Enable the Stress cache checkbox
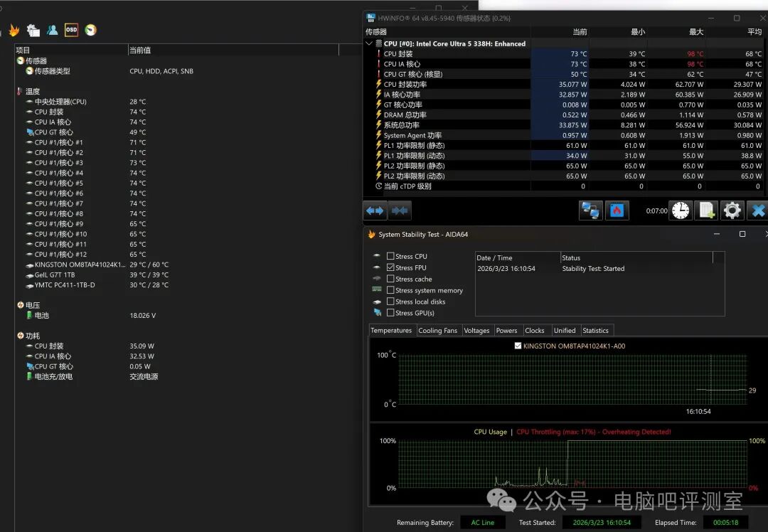This screenshot has width=768, height=532. coord(390,279)
